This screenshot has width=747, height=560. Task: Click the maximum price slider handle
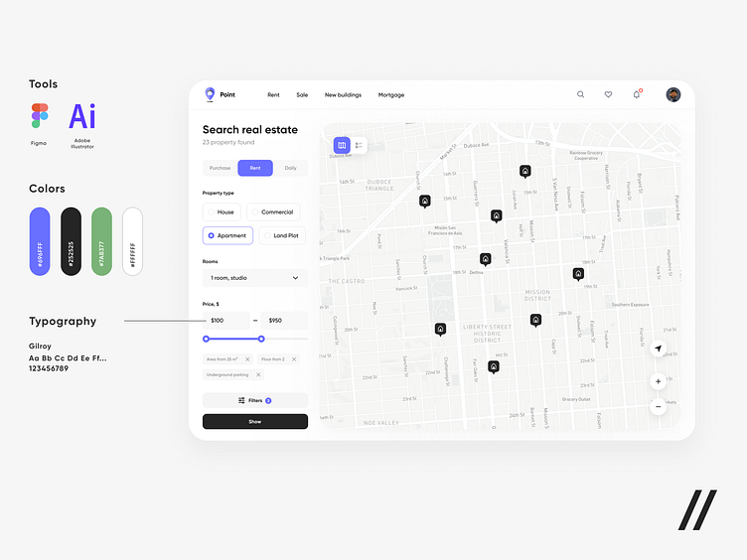pyautogui.click(x=261, y=339)
